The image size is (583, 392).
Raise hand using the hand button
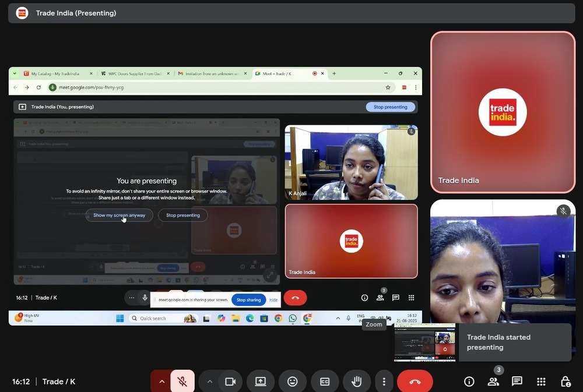(x=357, y=382)
